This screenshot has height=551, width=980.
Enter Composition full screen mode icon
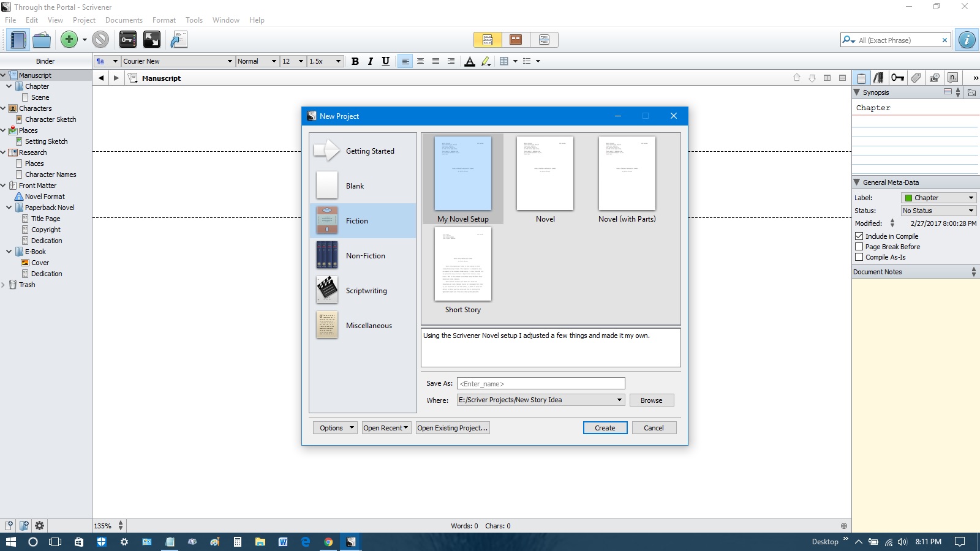(151, 40)
